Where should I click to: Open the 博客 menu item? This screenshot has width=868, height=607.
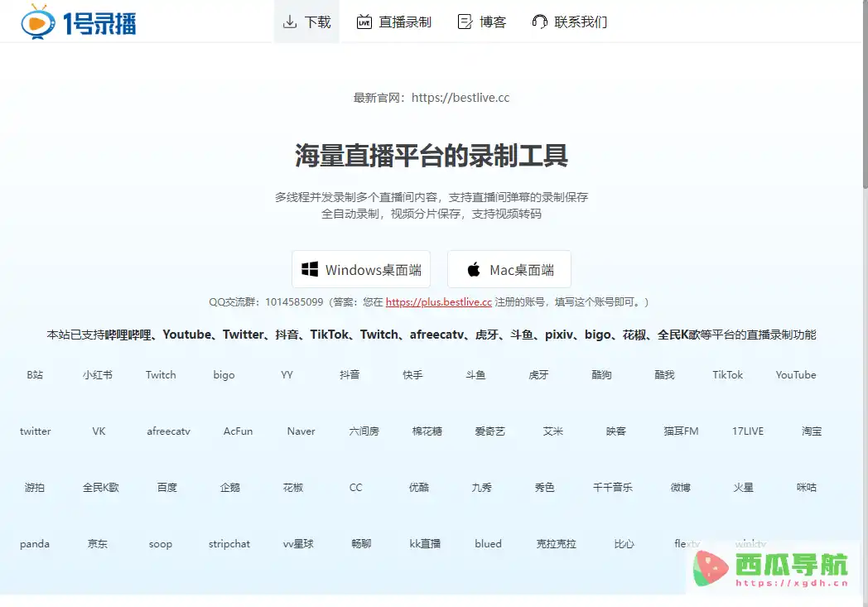pyautogui.click(x=482, y=22)
